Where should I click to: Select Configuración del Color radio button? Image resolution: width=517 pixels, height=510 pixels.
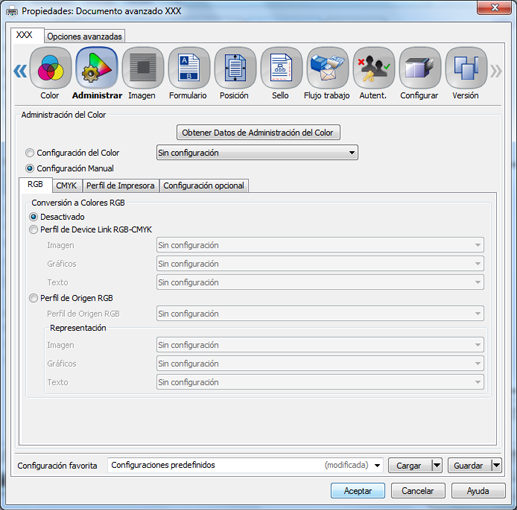(x=30, y=153)
